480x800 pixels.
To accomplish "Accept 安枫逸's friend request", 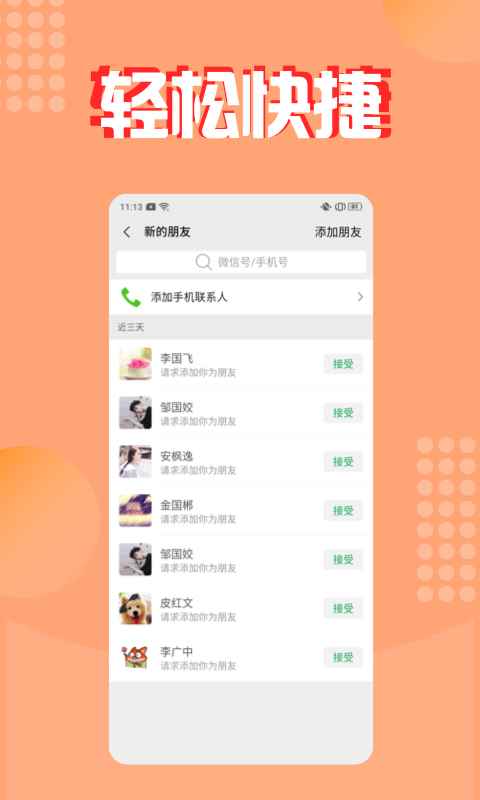I will tap(343, 462).
